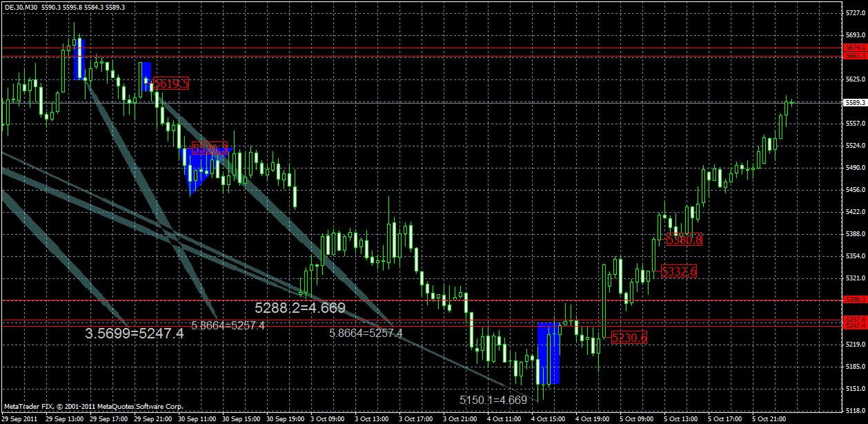Click the current price tag 5589.3 on the axis

click(856, 102)
